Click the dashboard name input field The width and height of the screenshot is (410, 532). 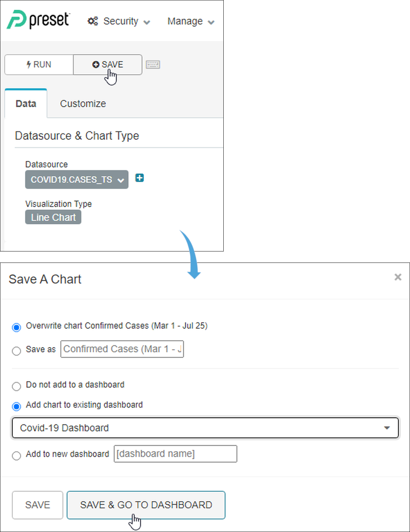click(x=176, y=454)
